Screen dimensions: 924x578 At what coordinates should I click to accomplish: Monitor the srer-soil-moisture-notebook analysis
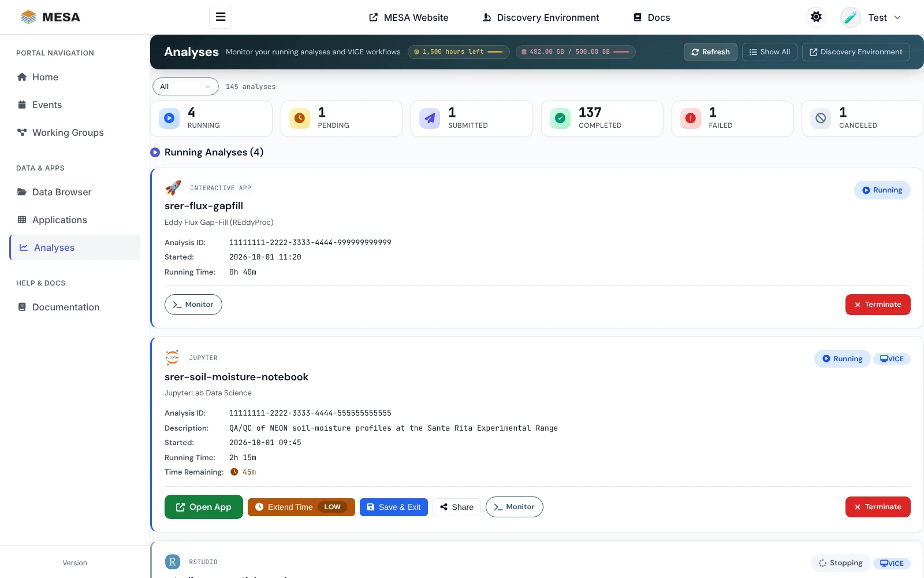515,507
